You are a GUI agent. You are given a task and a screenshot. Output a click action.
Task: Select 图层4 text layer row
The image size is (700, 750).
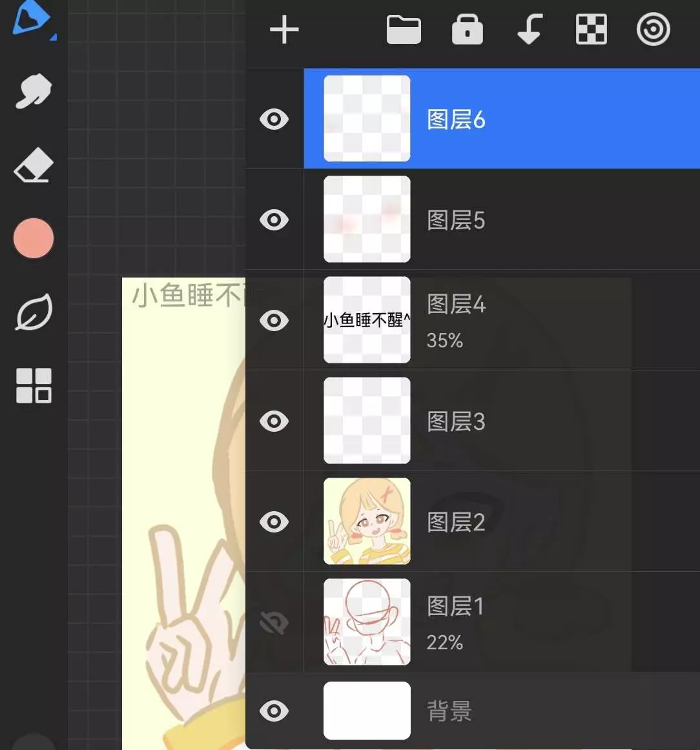(517, 321)
